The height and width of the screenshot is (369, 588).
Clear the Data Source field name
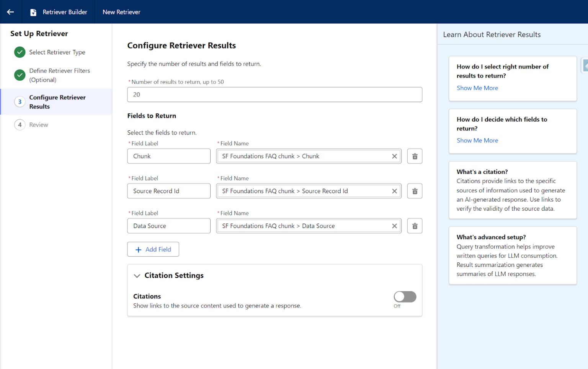394,226
